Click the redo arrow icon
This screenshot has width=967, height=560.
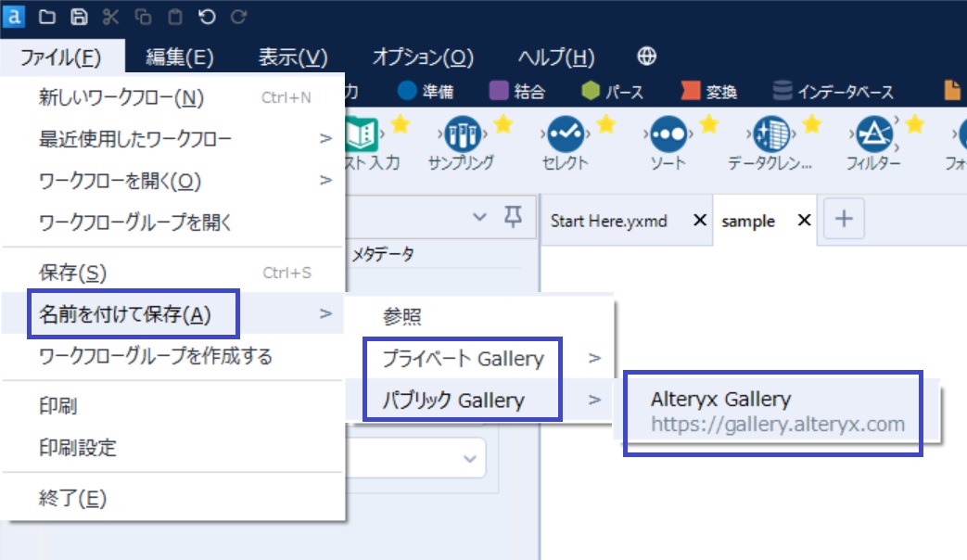coord(238,17)
